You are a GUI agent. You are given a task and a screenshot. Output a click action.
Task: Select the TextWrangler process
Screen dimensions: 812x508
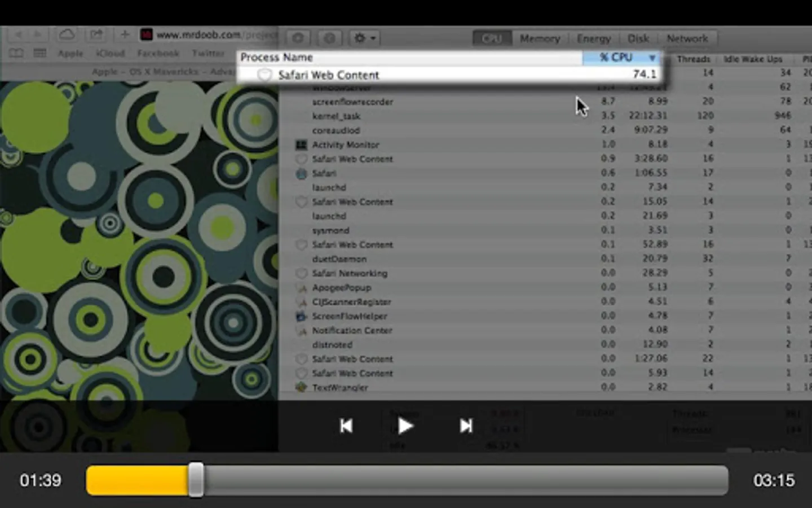[x=340, y=388]
